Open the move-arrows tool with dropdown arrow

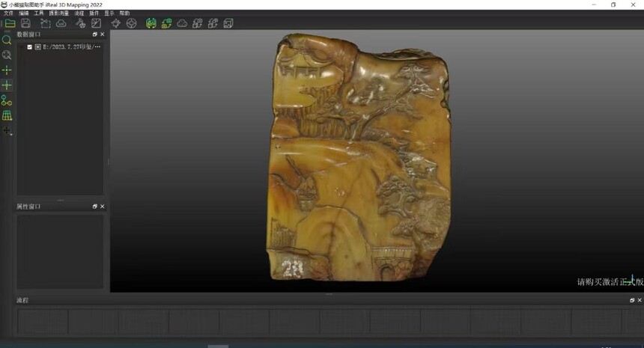(x=7, y=131)
